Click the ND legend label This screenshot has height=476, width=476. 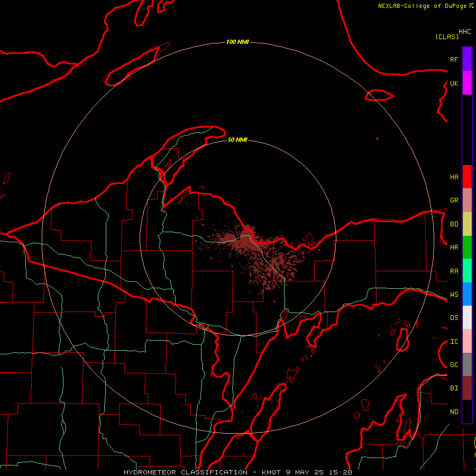coord(454,412)
